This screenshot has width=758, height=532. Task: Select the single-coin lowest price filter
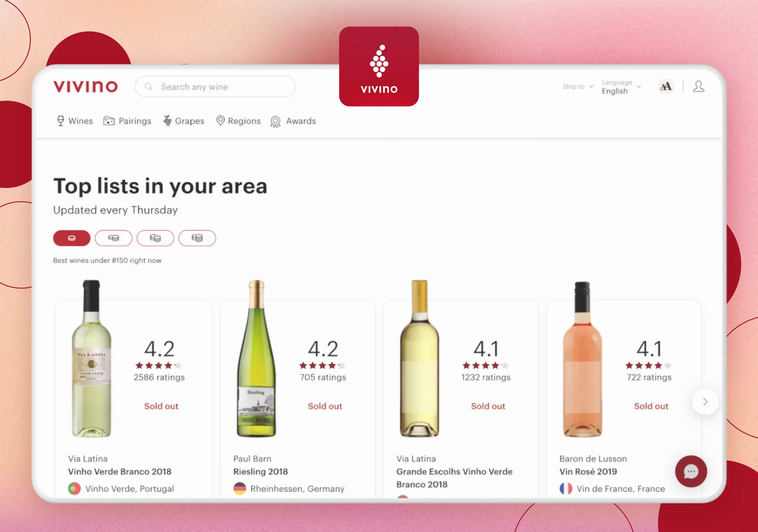pos(72,238)
